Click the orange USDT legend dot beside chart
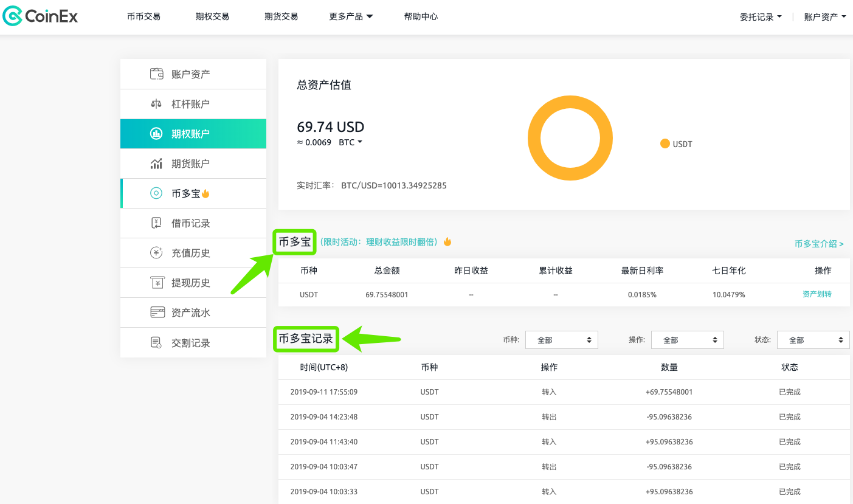Viewport: 853px width, 504px height. tap(665, 143)
